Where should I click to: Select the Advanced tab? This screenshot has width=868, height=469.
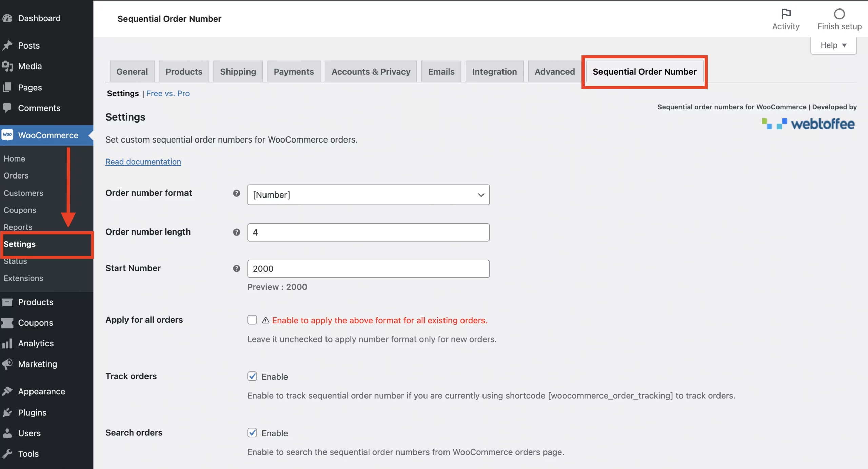click(555, 72)
